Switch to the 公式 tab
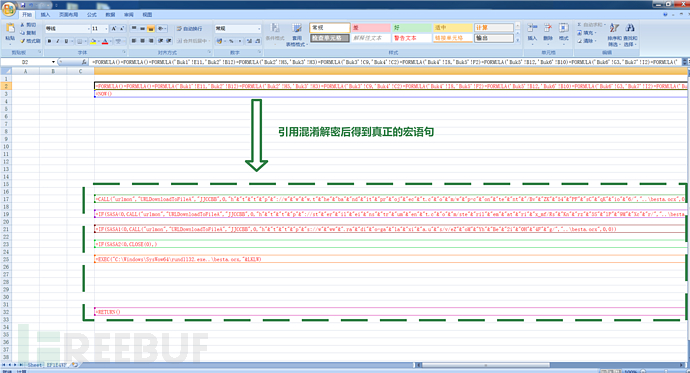Screen dimensions: 690x373 tap(92, 15)
